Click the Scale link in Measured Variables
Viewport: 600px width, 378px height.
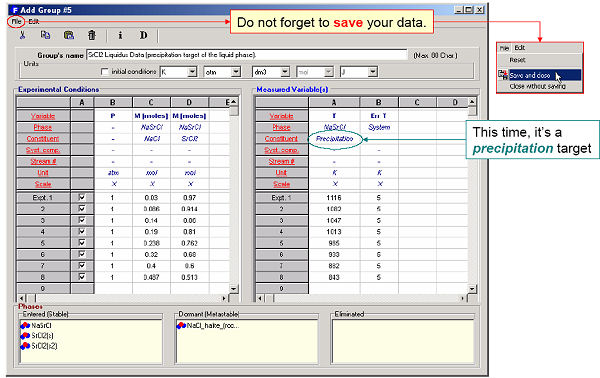coord(281,184)
